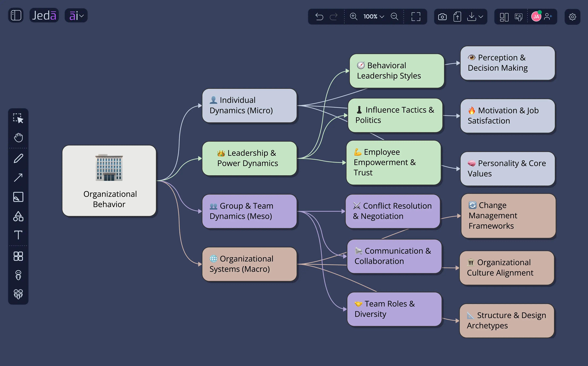
Task: Select Influence Tactics & Politics node
Action: click(395, 115)
